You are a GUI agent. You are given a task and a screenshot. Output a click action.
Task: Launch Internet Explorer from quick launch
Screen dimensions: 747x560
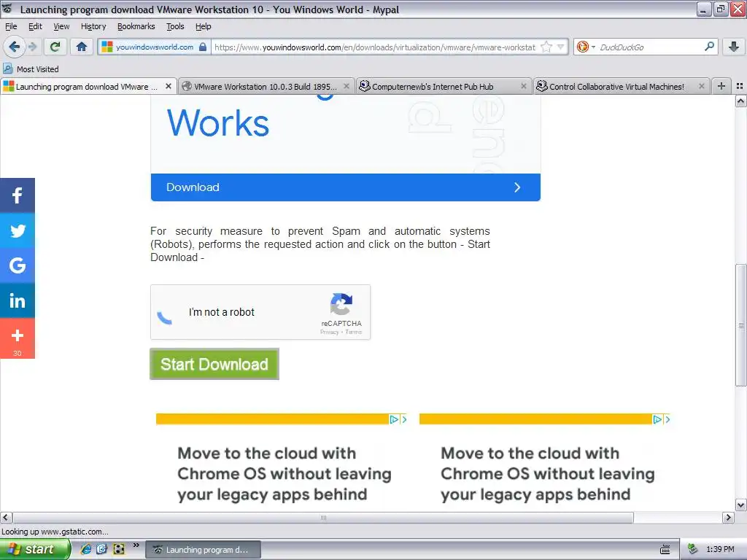tap(86, 549)
